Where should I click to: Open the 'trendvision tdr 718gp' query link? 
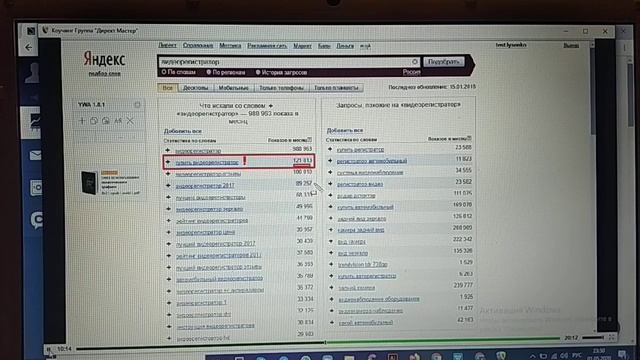(x=362, y=264)
